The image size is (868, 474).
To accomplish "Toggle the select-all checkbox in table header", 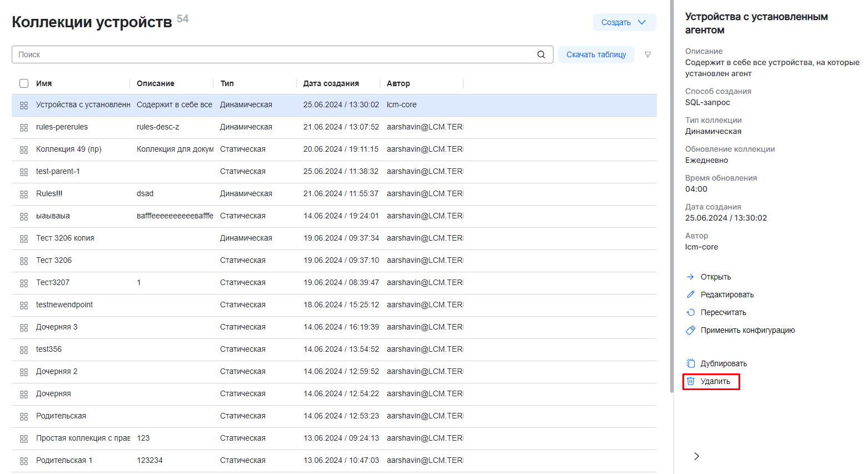I will point(24,83).
